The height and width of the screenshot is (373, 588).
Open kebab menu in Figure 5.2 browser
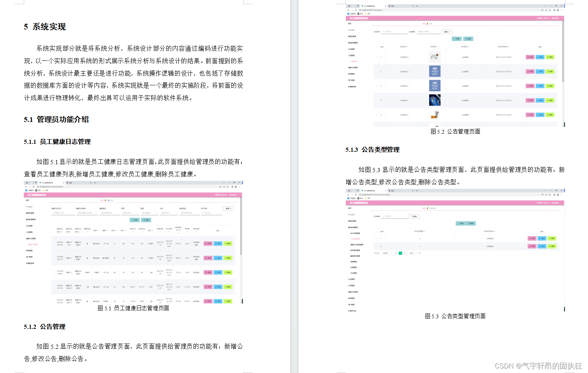pos(562,10)
